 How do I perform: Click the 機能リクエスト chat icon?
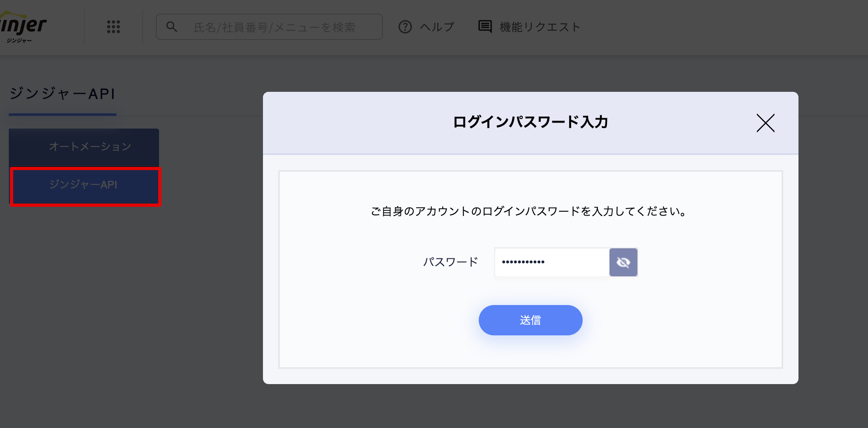tap(485, 27)
